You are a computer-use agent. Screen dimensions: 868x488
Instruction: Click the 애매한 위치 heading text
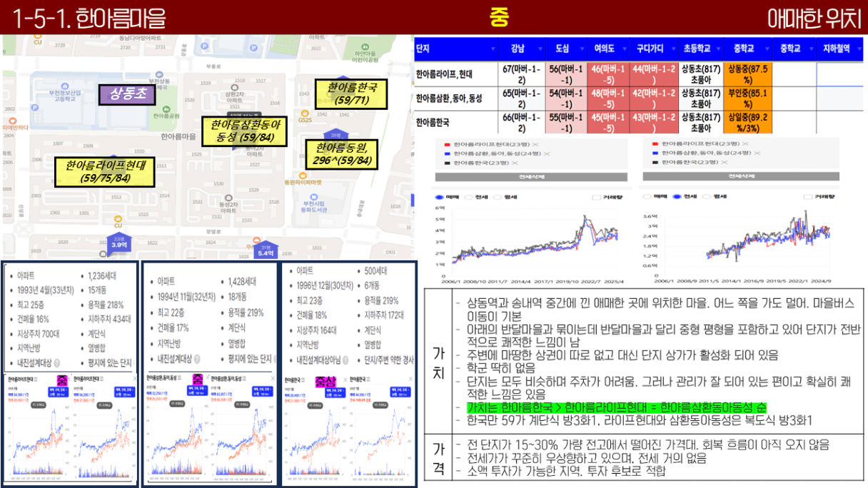814,17
